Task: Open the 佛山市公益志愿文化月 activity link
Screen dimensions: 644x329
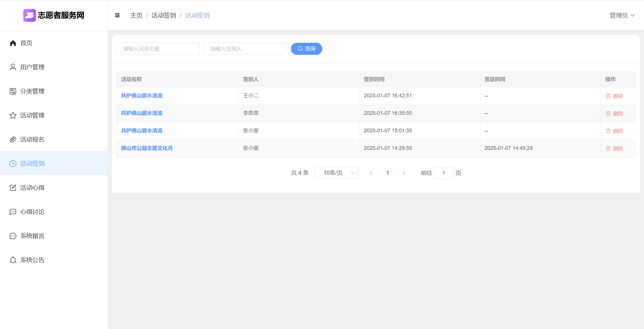Action: point(147,148)
